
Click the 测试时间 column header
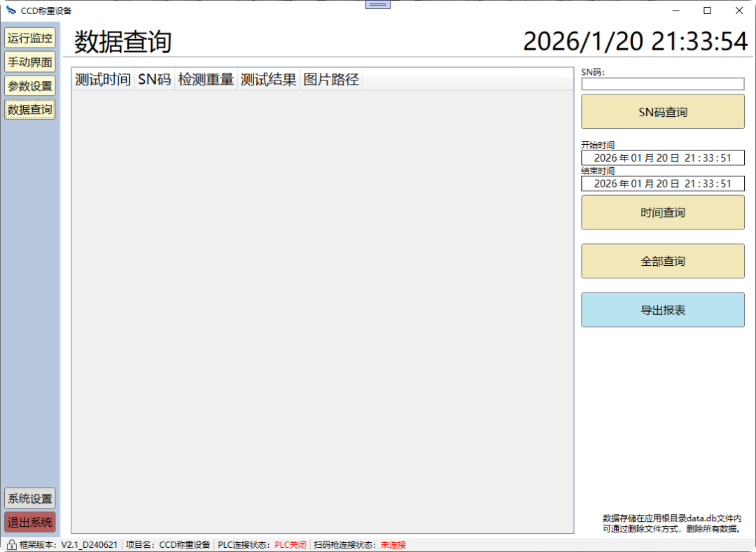coord(101,79)
